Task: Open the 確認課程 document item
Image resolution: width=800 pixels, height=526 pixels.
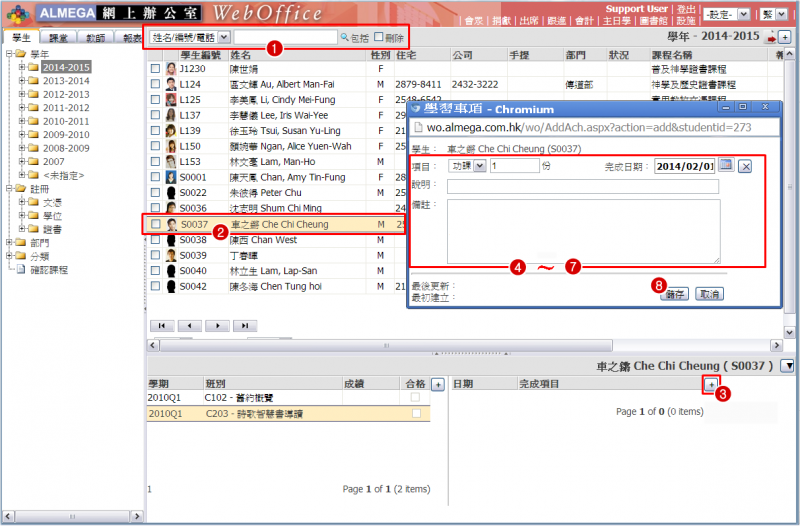Action: (x=48, y=269)
